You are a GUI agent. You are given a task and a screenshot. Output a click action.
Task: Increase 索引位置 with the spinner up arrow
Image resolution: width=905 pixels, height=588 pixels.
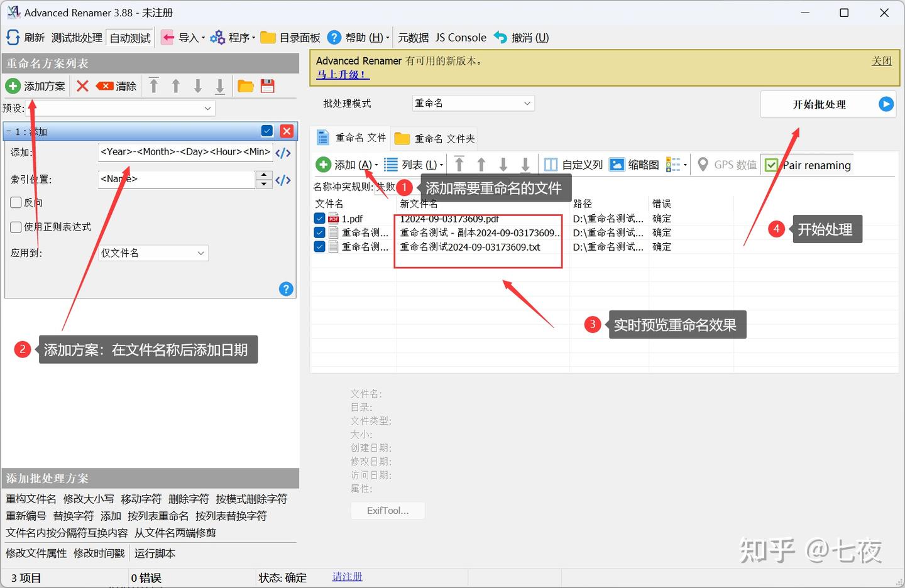tap(264, 175)
